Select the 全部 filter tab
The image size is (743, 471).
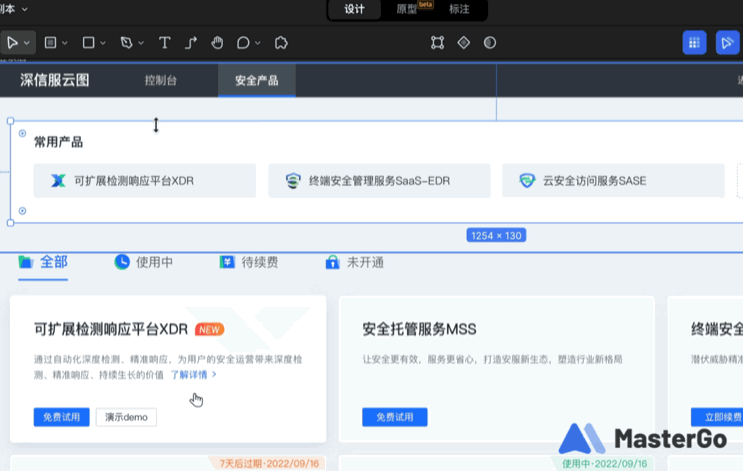[x=43, y=262]
